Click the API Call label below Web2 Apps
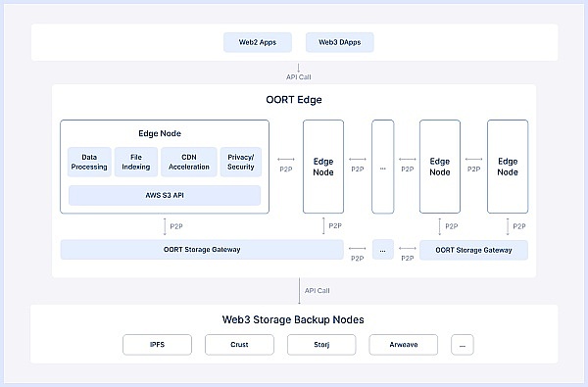Viewport: 588px width, 387px height. pyautogui.click(x=299, y=76)
